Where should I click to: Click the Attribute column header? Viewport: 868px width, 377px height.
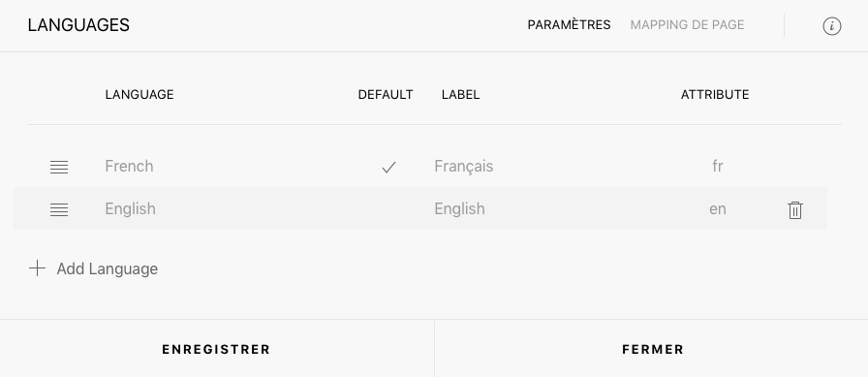(x=715, y=95)
